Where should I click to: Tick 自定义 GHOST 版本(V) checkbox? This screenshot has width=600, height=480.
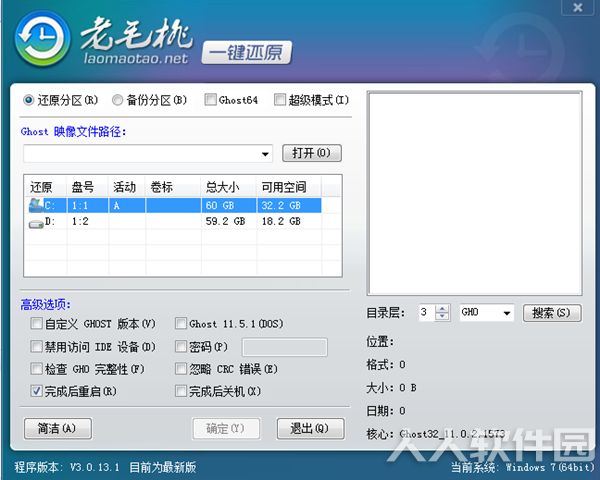point(36,323)
